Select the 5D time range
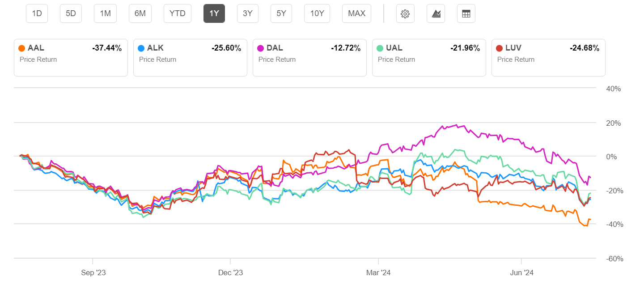644x281 pixels. pyautogui.click(x=71, y=13)
